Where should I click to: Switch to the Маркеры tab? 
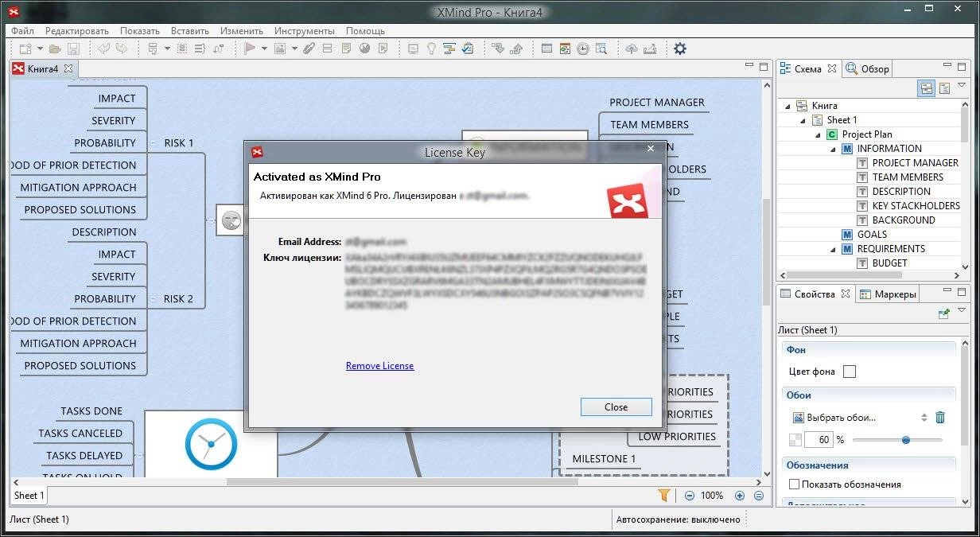pyautogui.click(x=889, y=294)
